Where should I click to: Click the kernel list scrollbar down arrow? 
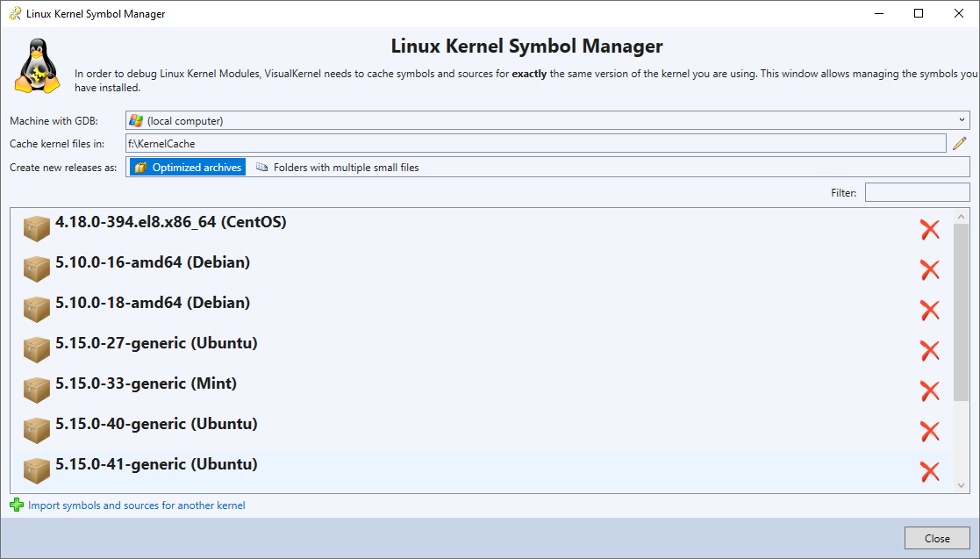[x=962, y=485]
